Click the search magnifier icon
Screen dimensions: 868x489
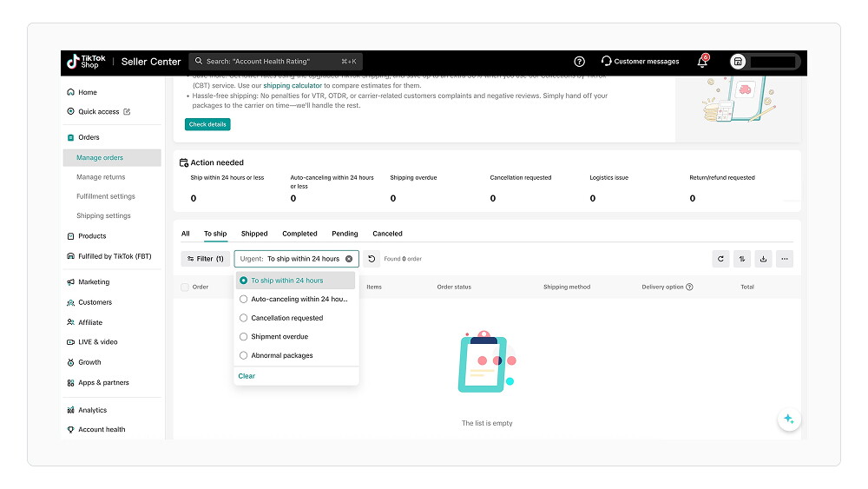[x=198, y=61]
